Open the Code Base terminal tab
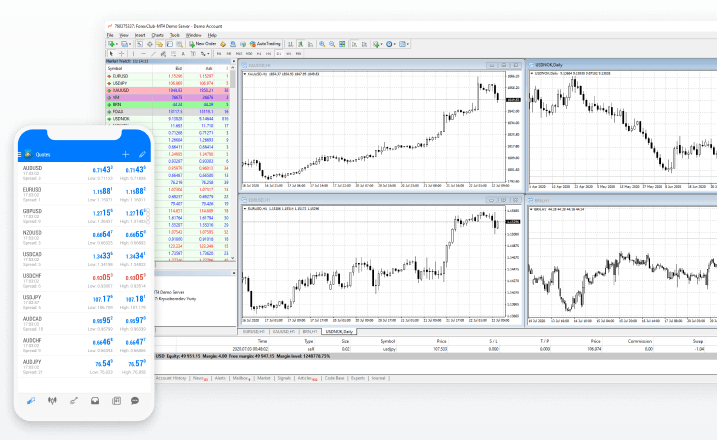The width and height of the screenshot is (717, 440). (x=334, y=378)
